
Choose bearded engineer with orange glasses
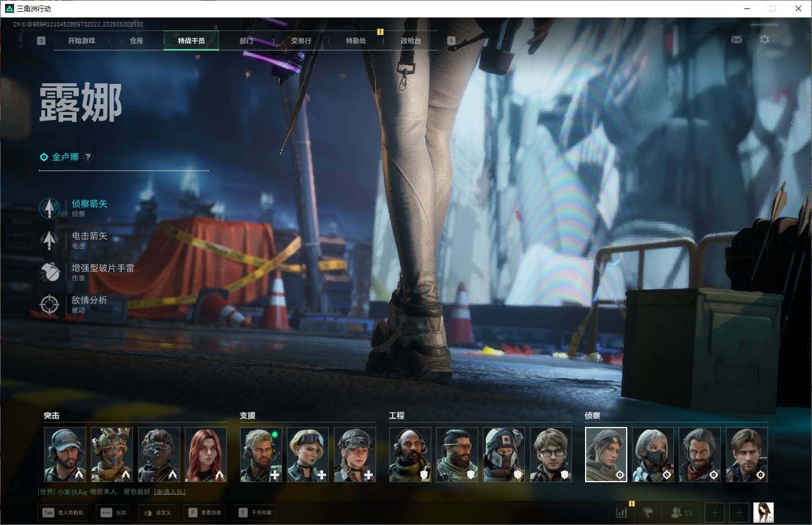coord(457,454)
